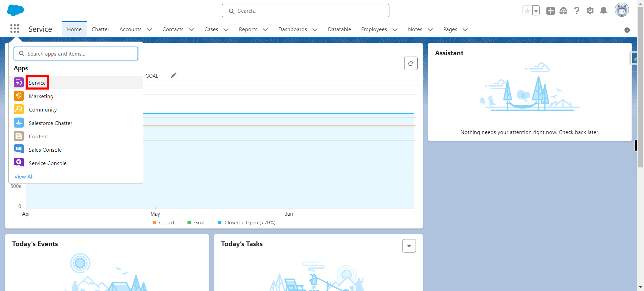Open the Pages tab

point(450,29)
